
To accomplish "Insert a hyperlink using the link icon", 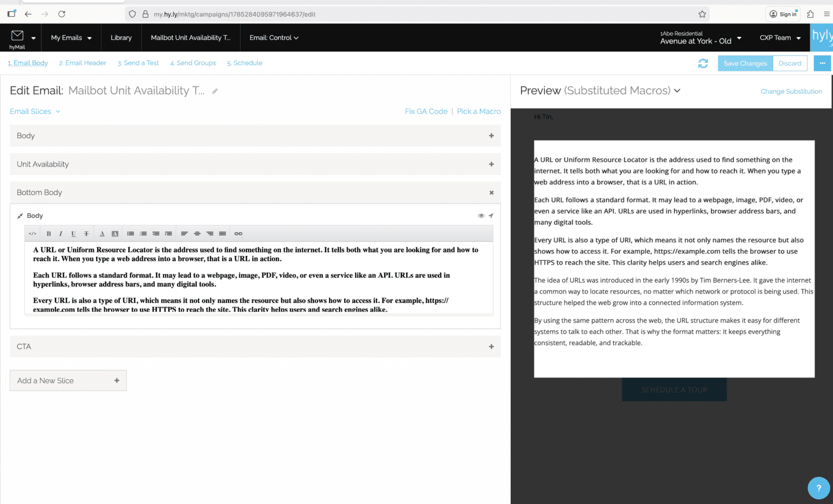I will pos(238,234).
